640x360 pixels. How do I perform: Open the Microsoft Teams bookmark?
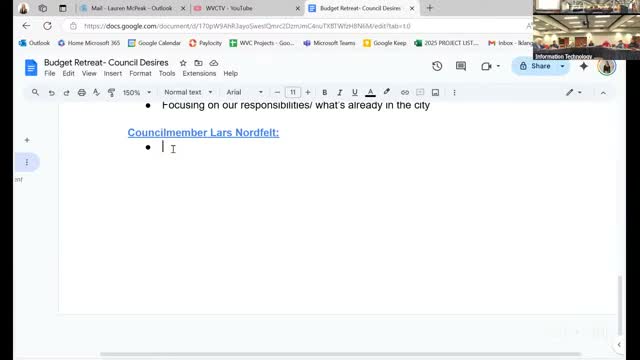(x=329, y=43)
